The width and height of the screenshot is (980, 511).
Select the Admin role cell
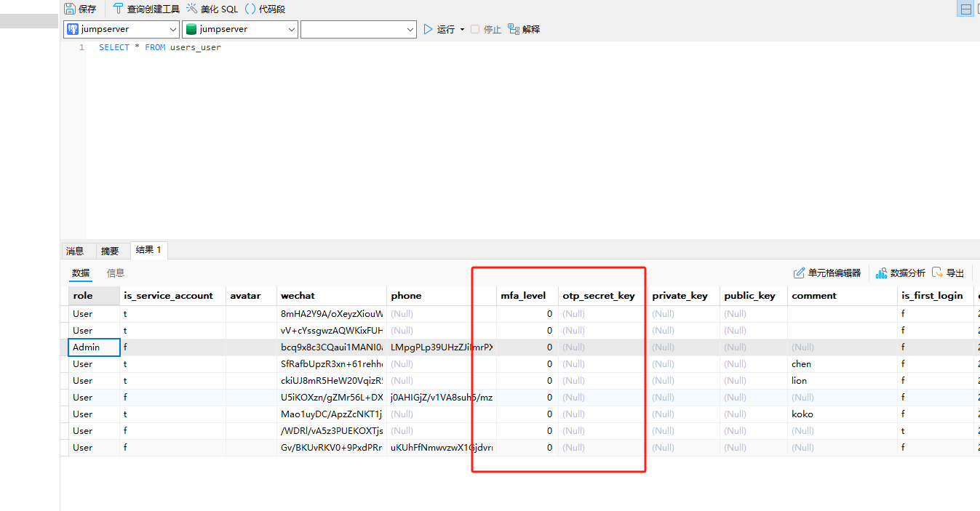point(95,347)
